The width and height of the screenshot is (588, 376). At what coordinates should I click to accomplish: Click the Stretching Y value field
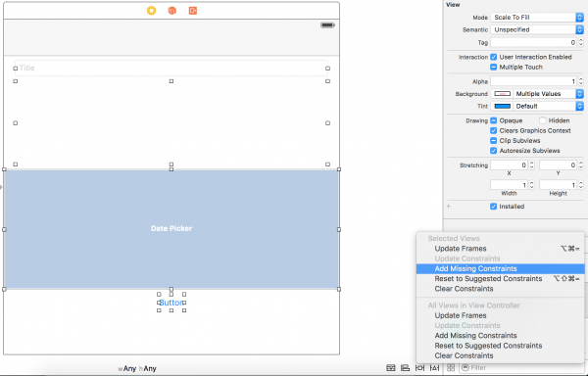click(559, 165)
